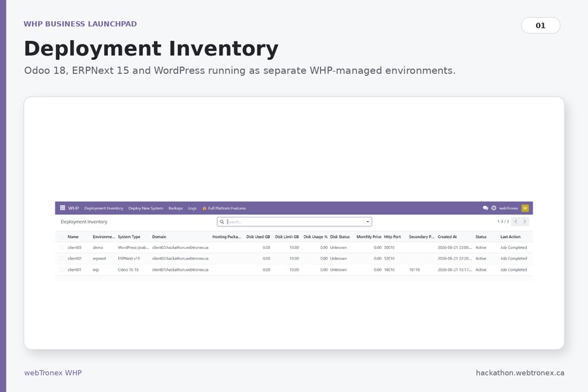Viewport: 588px width, 392px height.
Task: Click the 1-3 / 3 pager counter
Action: 503,221
